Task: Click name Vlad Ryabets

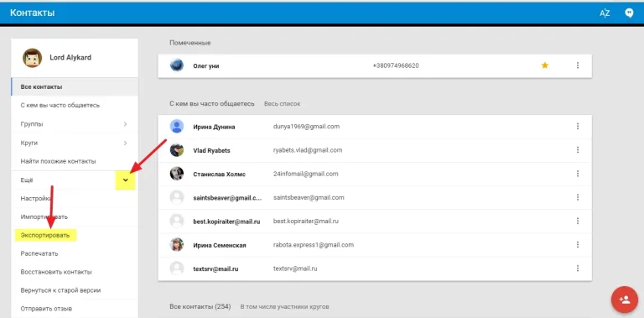Action: tap(211, 150)
